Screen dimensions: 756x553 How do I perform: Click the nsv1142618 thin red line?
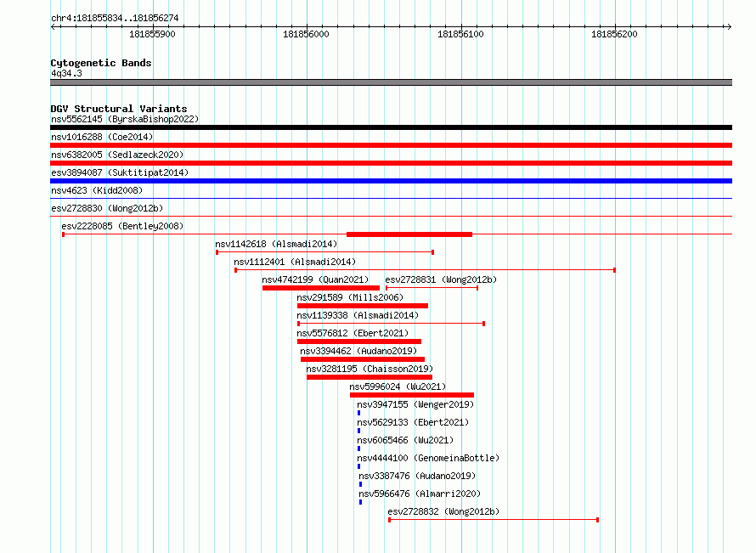tap(325, 252)
